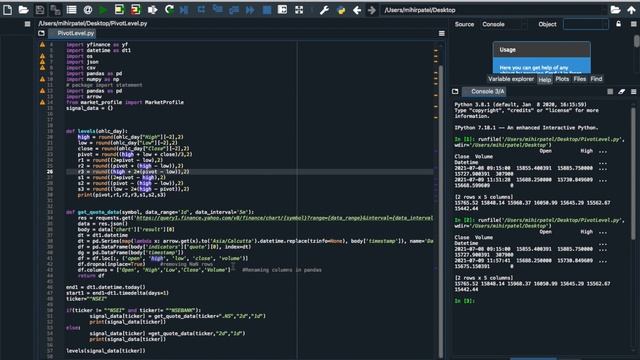The width and height of the screenshot is (640, 360).
Task: Click line number 26 in editor gutter
Action: click(50, 172)
